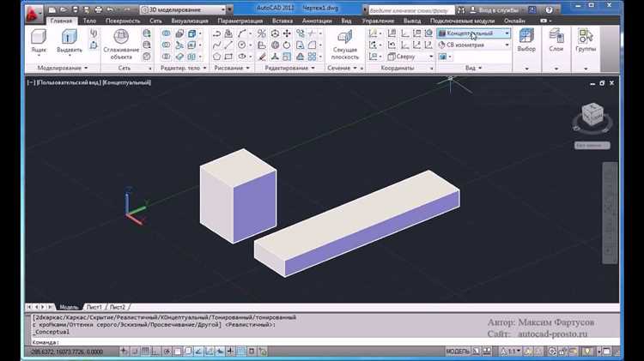Toggle 3D object snap in status bar
Viewport: 644px width, 361px height.
(188, 352)
